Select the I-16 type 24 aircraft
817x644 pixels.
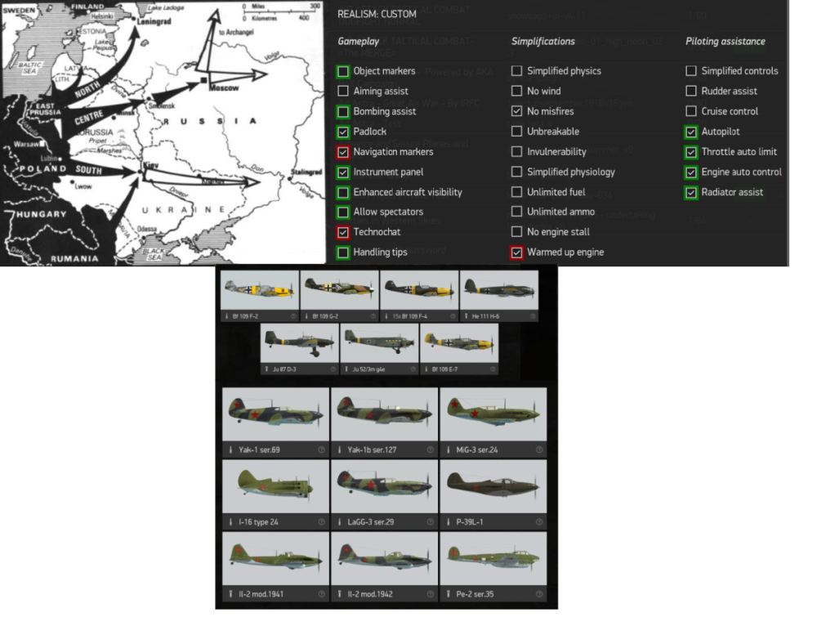click(274, 486)
